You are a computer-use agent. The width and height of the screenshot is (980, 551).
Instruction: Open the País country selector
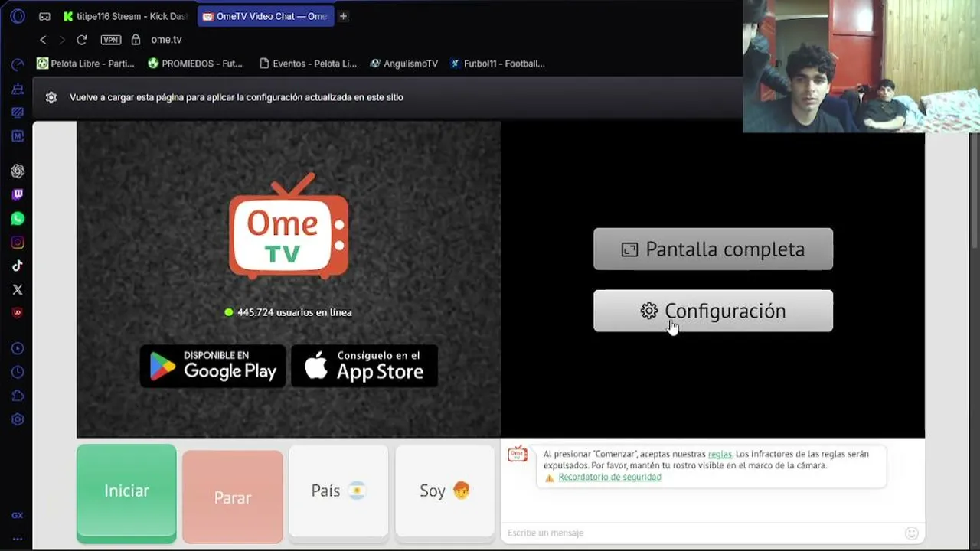tap(338, 491)
